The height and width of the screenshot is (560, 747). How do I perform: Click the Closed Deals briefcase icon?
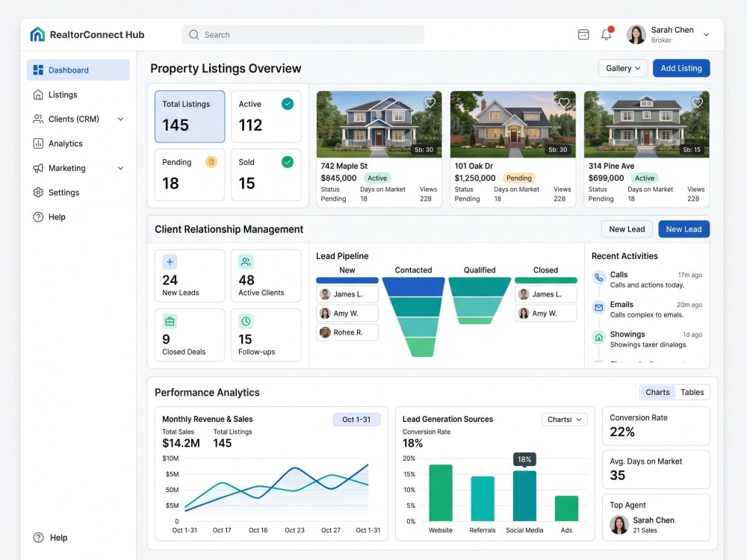[170, 321]
